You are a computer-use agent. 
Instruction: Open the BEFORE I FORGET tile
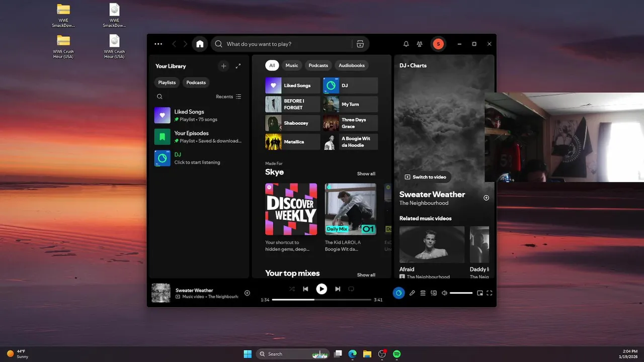pos(293,104)
